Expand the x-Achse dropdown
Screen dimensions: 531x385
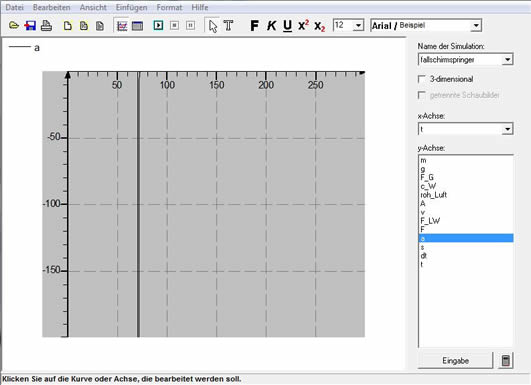507,129
